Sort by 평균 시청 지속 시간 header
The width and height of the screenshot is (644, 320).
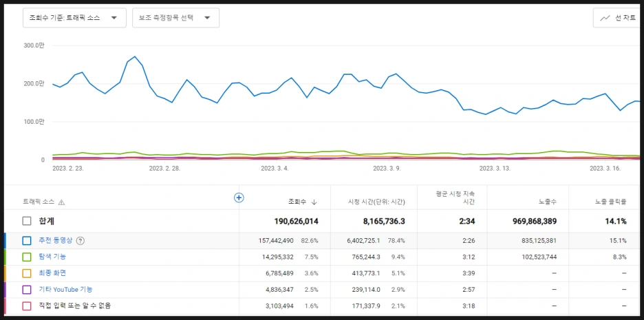point(455,198)
